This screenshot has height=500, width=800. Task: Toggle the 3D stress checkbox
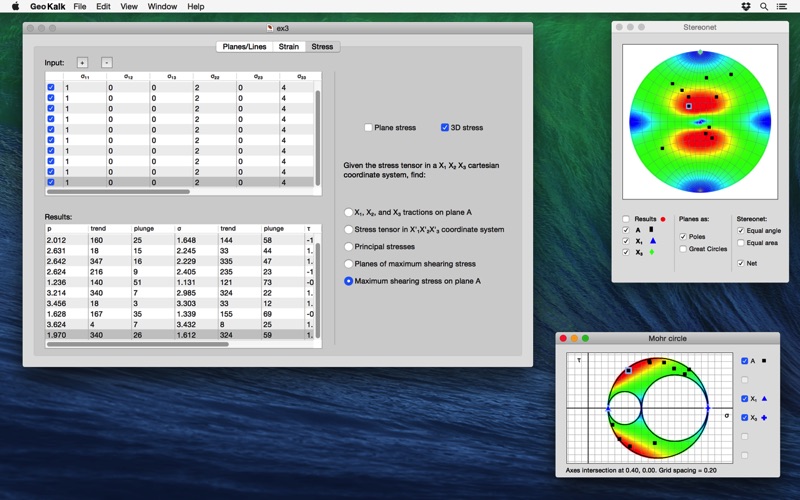pyautogui.click(x=444, y=127)
